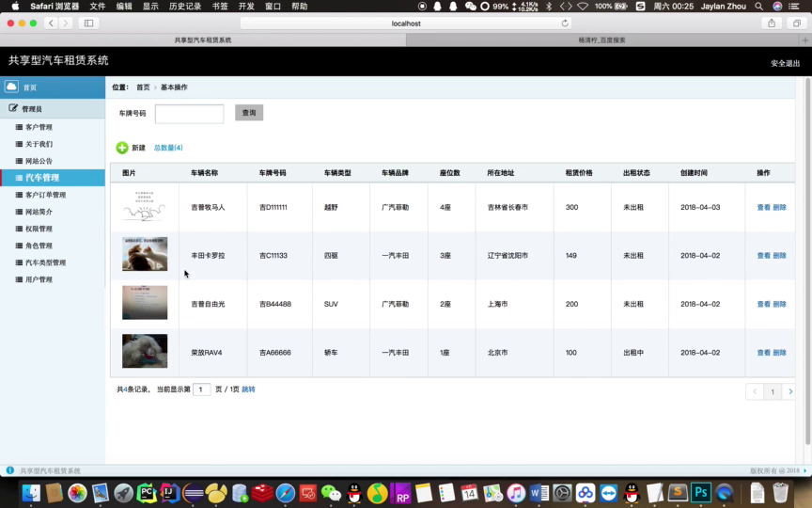Viewport: 812px width, 508px height.
Task: Open Finder from the Dock
Action: (32, 493)
